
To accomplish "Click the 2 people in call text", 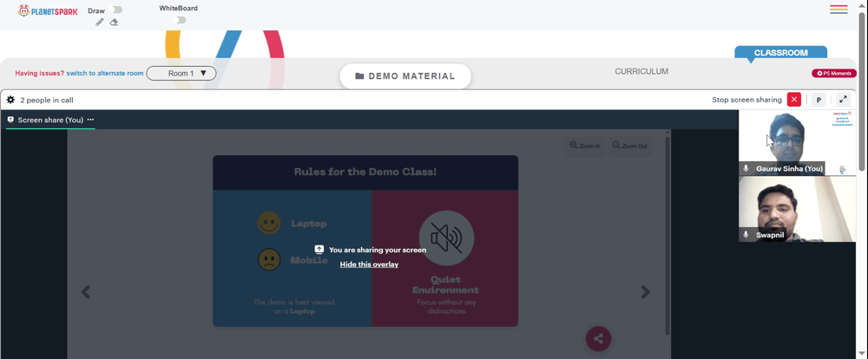I will [x=47, y=100].
